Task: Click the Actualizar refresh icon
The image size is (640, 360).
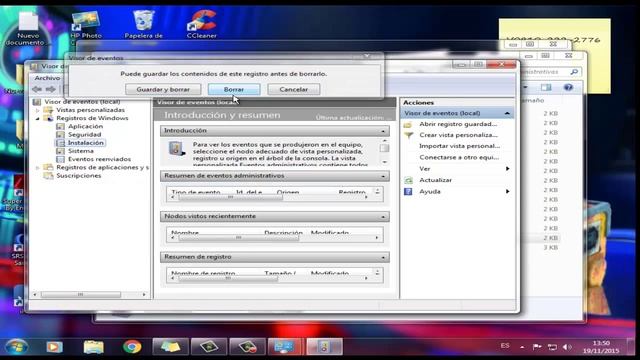Action: [408, 180]
